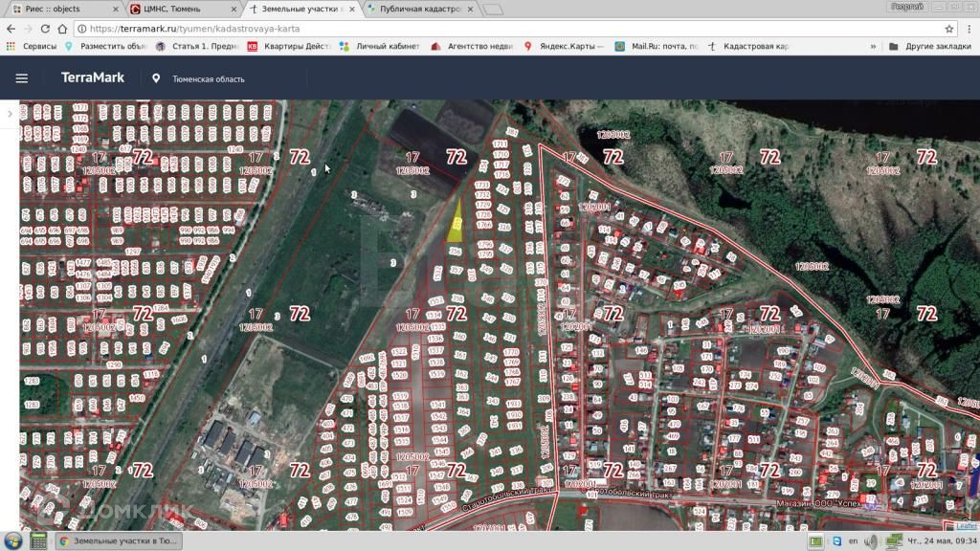Image resolution: width=980 pixels, height=551 pixels.
Task: Click the volume icon in the system tray
Action: (870, 541)
